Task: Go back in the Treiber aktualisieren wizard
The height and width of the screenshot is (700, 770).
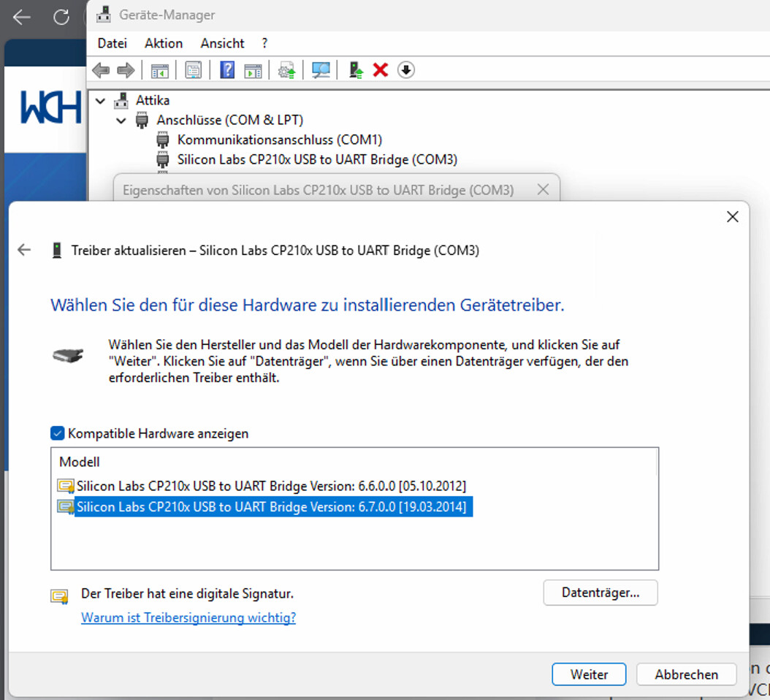Action: pyautogui.click(x=24, y=250)
